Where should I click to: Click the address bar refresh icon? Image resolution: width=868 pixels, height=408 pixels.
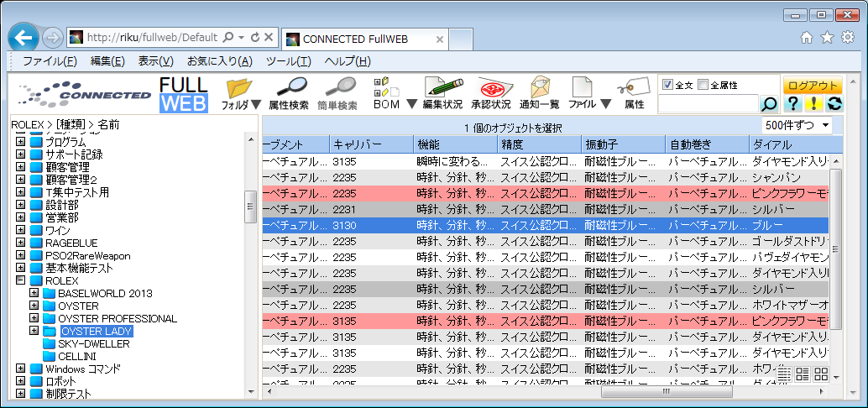pyautogui.click(x=255, y=38)
